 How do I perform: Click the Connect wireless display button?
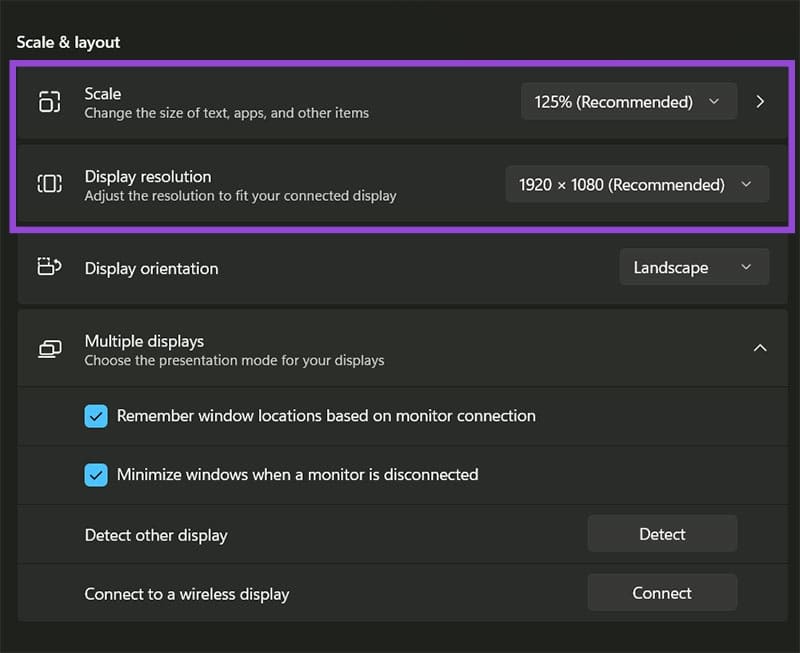click(662, 593)
